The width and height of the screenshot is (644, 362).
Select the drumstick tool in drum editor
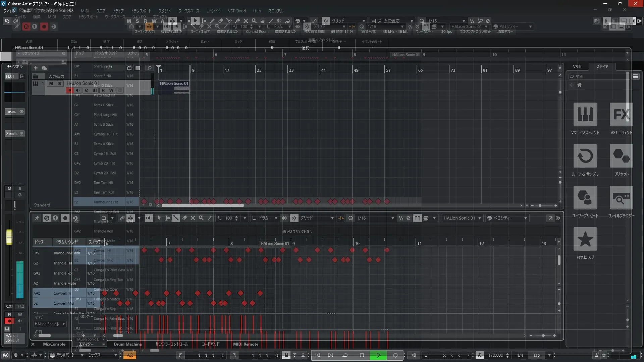tap(176, 218)
